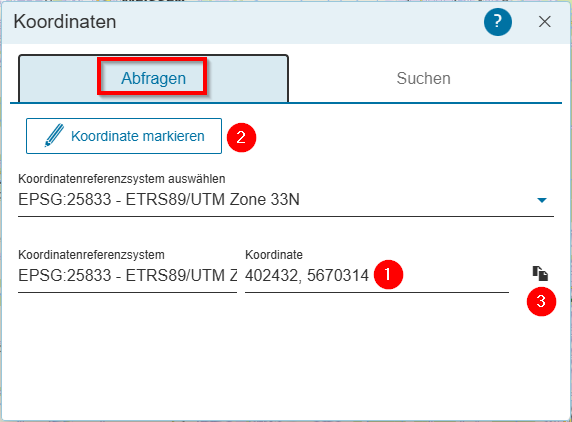This screenshot has height=422, width=572.
Task: Switch to the Abfragen tab
Action: (x=153, y=78)
